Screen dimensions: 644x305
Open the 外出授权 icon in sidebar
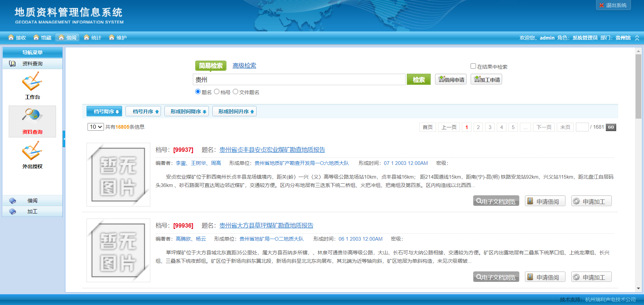(32, 155)
